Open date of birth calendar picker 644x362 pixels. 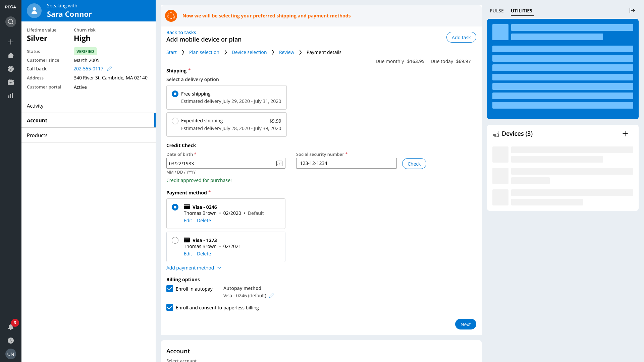279,163
